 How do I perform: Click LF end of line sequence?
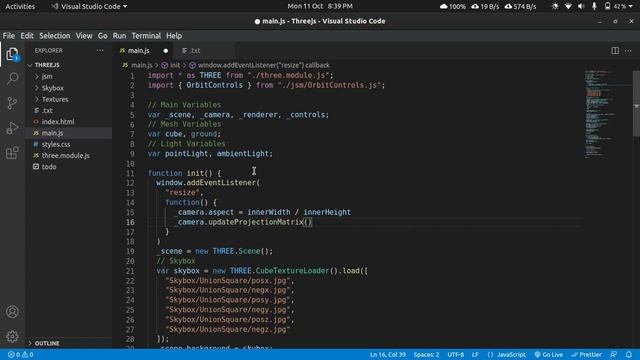click(x=475, y=355)
